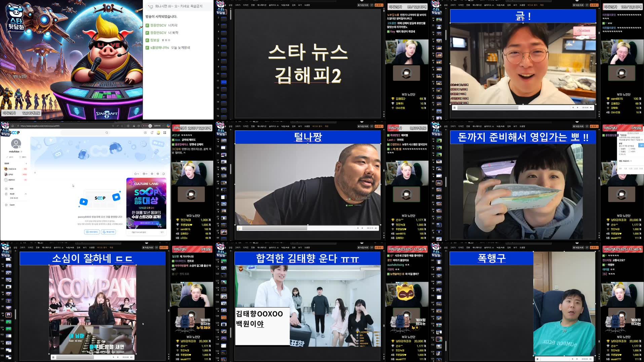Image resolution: width=644 pixels, height=362 pixels.
Task: Enable the 애청자 checkbox in chat settings
Action: click(630, 152)
